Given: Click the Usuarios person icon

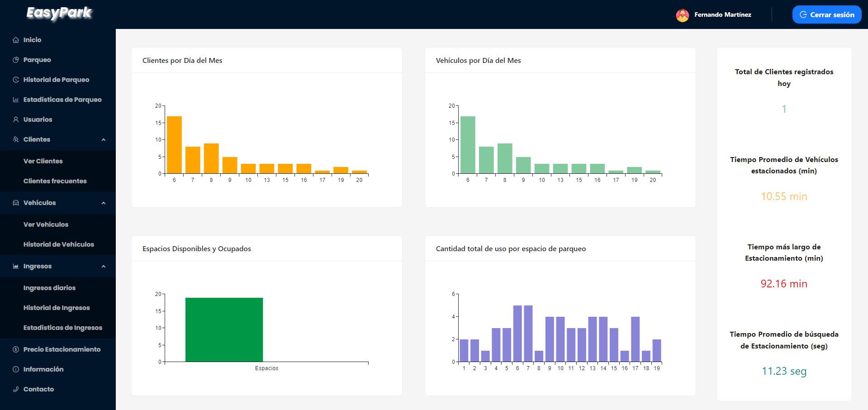Looking at the screenshot, I should (16, 119).
